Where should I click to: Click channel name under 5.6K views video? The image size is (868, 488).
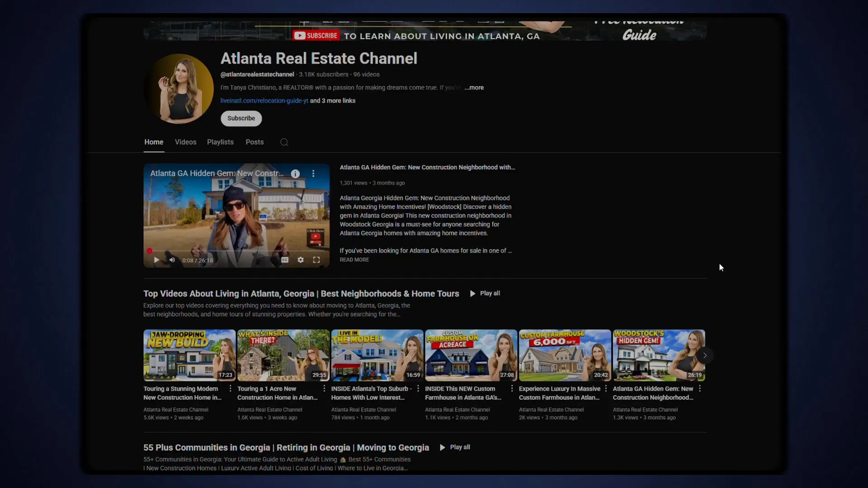click(x=176, y=410)
